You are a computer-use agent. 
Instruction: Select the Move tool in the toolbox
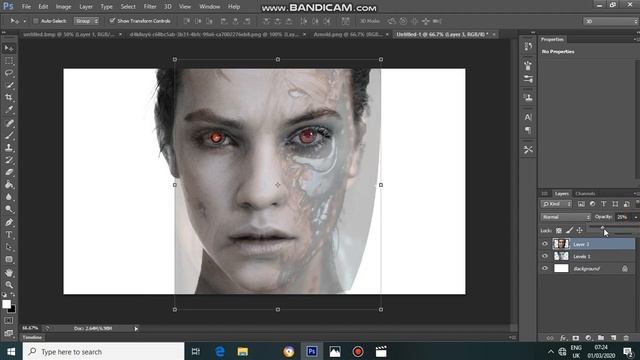pos(9,48)
